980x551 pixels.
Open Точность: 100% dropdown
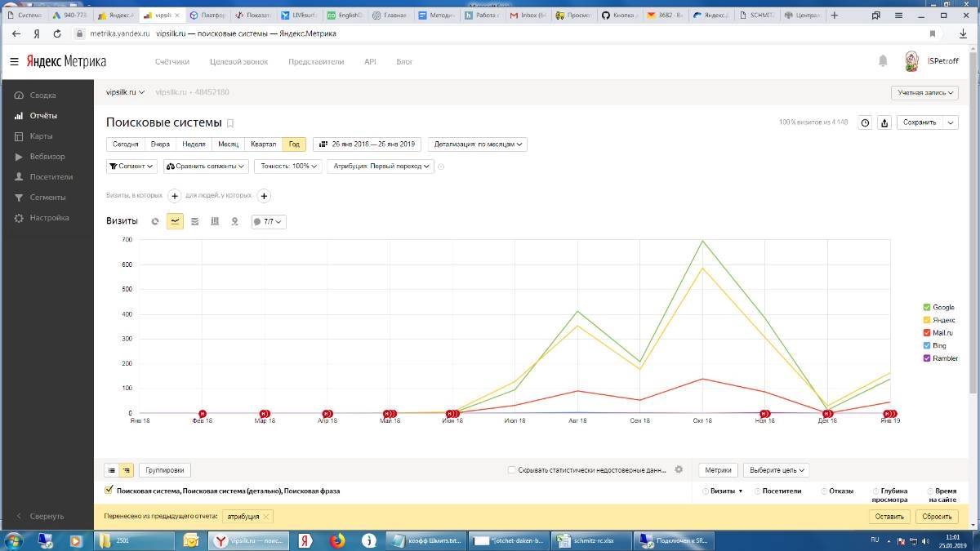[x=287, y=166]
